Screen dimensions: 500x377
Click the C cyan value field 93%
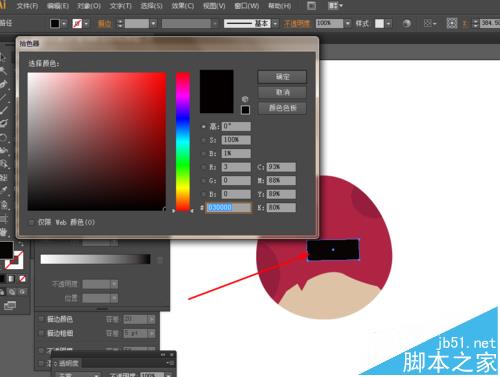pos(281,167)
